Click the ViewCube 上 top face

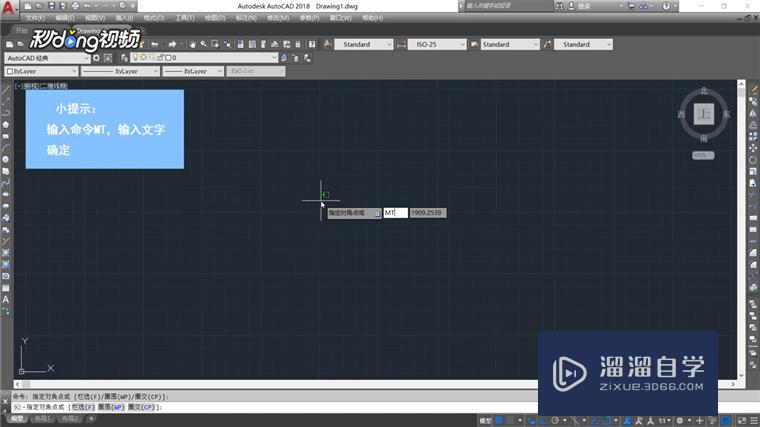(704, 114)
